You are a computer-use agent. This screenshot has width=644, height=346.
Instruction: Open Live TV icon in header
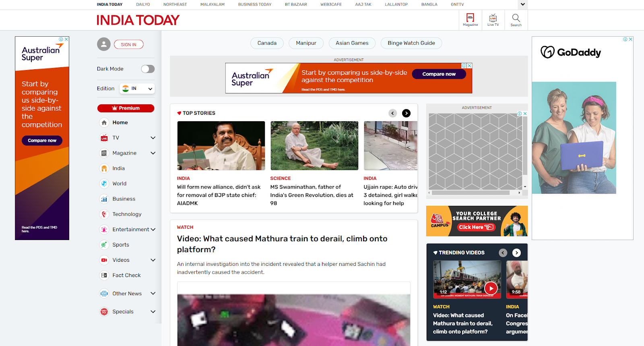(x=493, y=20)
